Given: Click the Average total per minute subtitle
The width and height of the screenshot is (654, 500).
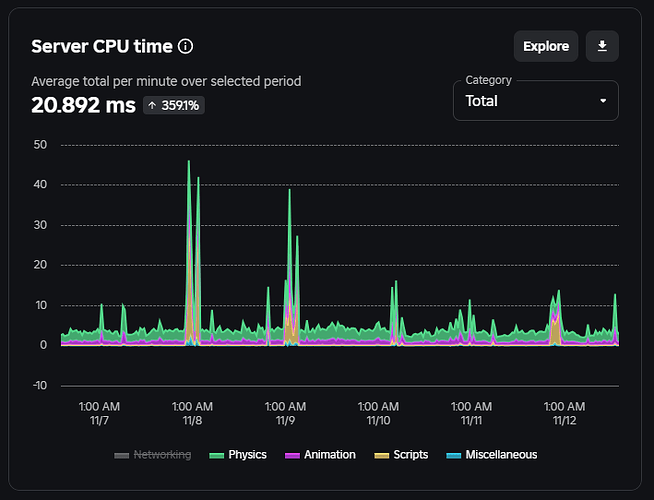Looking at the screenshot, I should coord(166,81).
